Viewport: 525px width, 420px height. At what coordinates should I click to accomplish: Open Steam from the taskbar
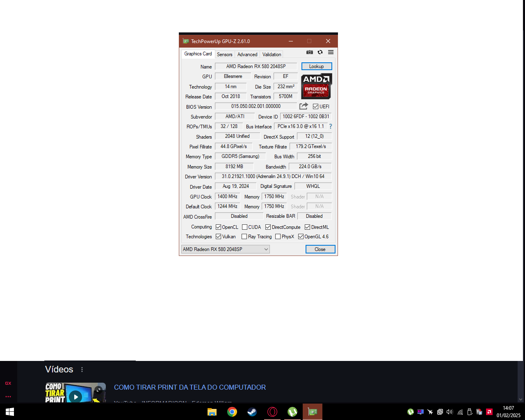click(252, 412)
